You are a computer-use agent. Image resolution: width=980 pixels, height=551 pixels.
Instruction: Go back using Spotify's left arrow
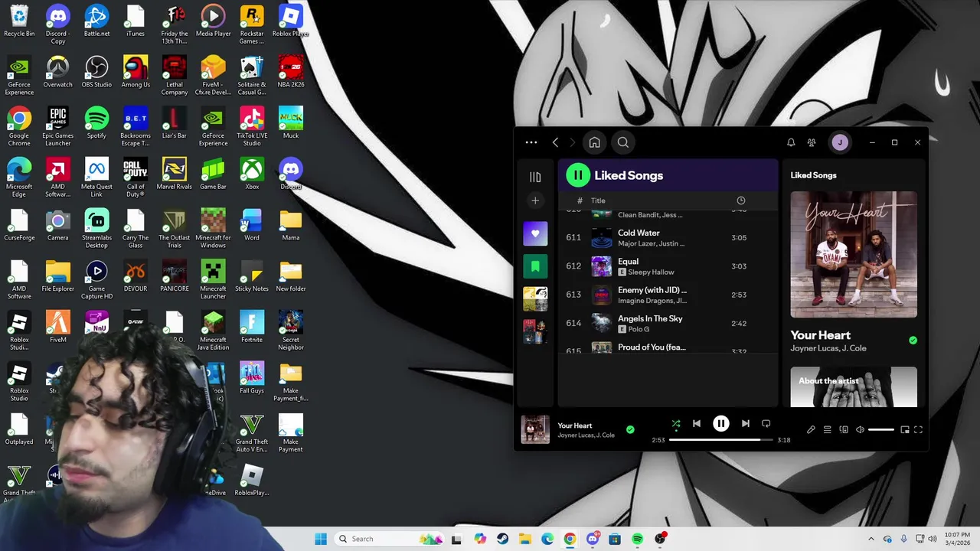point(555,142)
